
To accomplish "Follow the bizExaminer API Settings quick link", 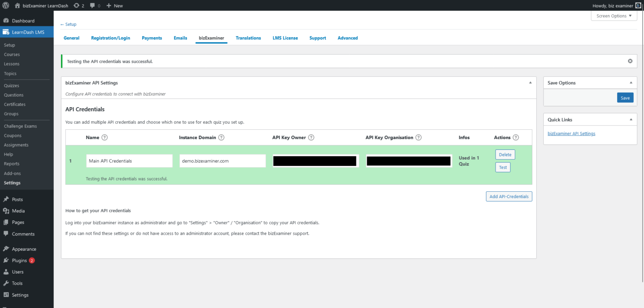I will (x=571, y=133).
